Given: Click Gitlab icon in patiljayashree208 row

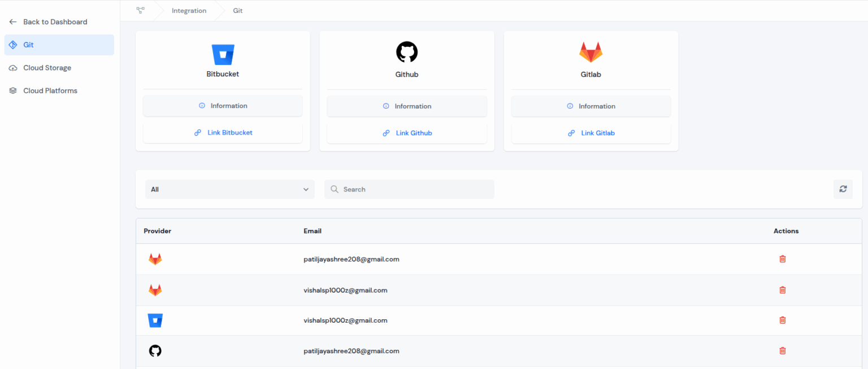Looking at the screenshot, I should pos(155,259).
